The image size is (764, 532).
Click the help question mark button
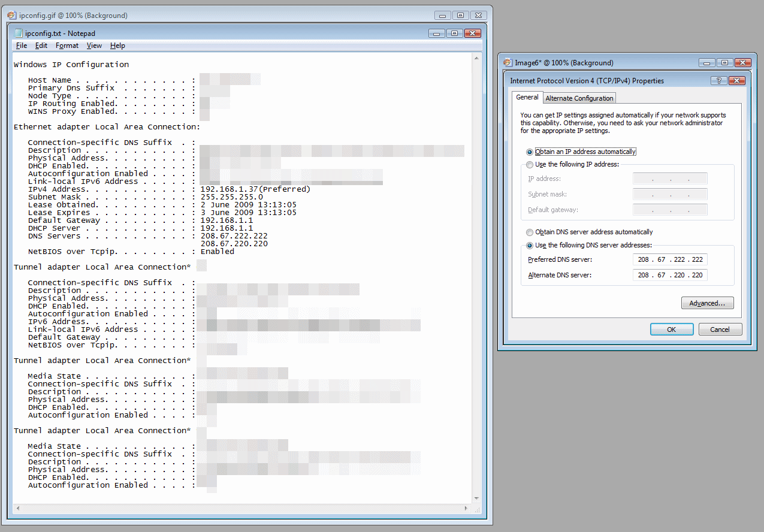click(x=718, y=81)
